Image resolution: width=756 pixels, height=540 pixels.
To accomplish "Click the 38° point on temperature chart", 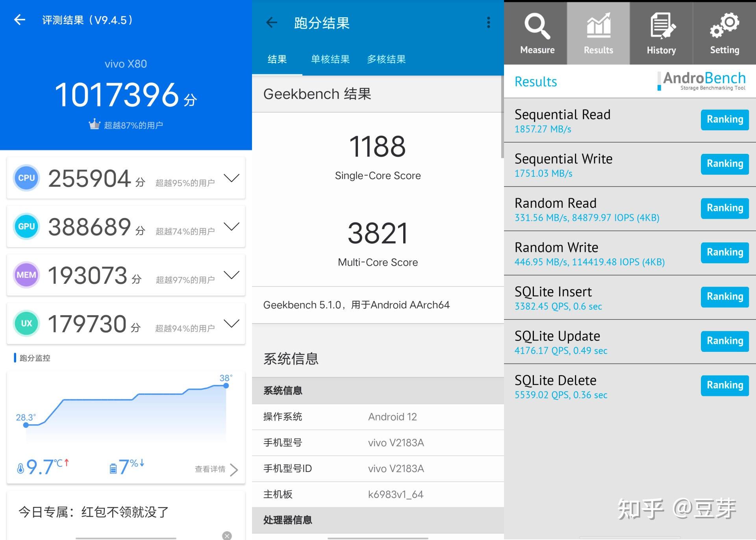I will [226, 386].
